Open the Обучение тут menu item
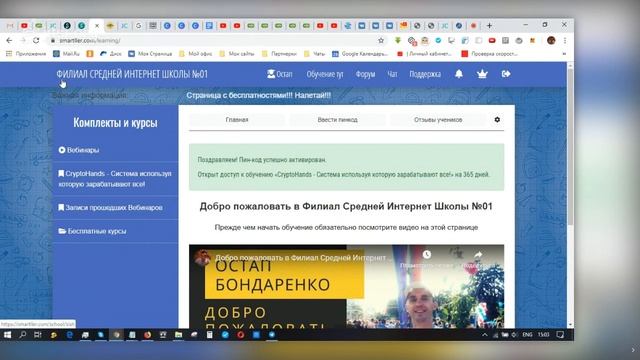 tap(325, 74)
